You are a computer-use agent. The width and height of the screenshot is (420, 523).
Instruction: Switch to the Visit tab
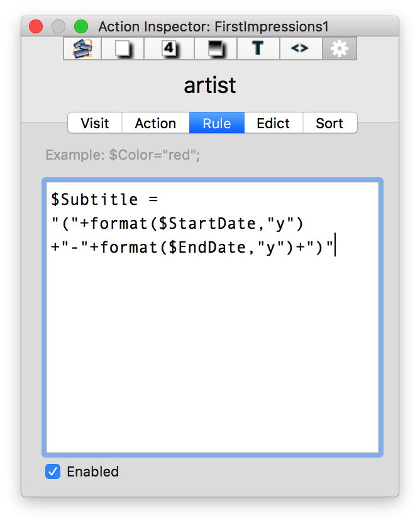[x=95, y=123]
